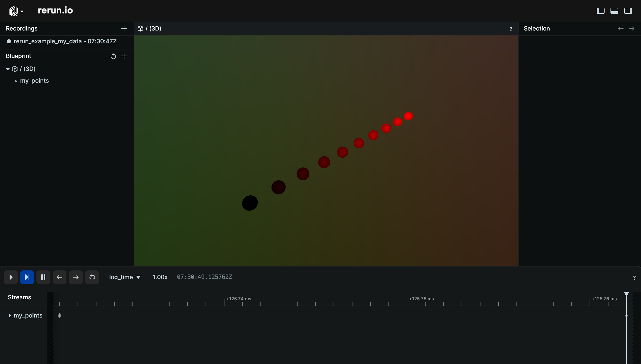Click the Blueprint panel title
Screen dimensions: 641x364
coord(18,56)
